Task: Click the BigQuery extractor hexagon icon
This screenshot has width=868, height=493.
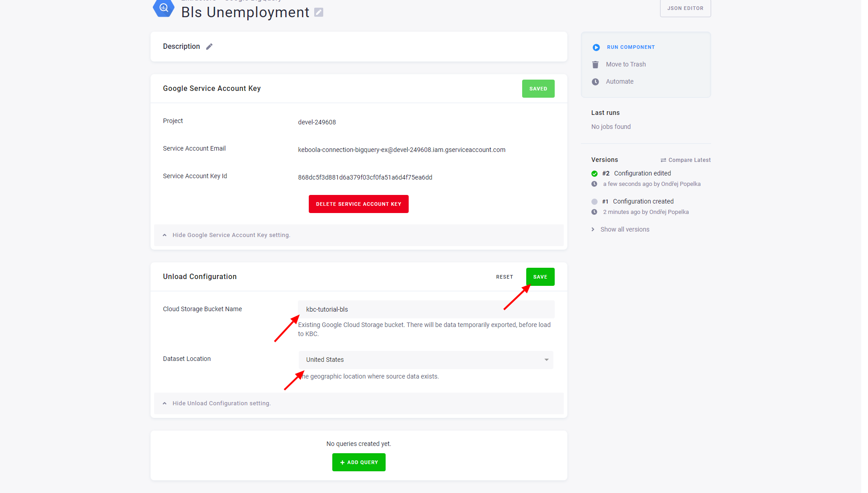Action: [164, 8]
